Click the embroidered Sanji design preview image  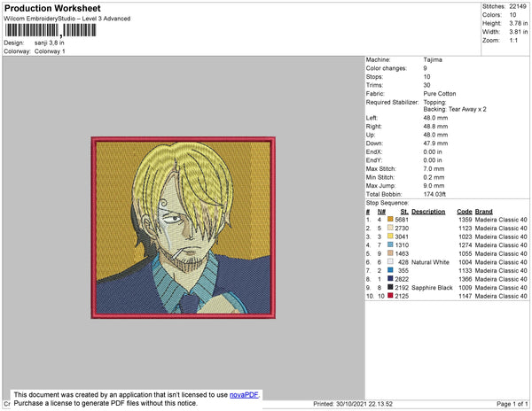pos(184,228)
